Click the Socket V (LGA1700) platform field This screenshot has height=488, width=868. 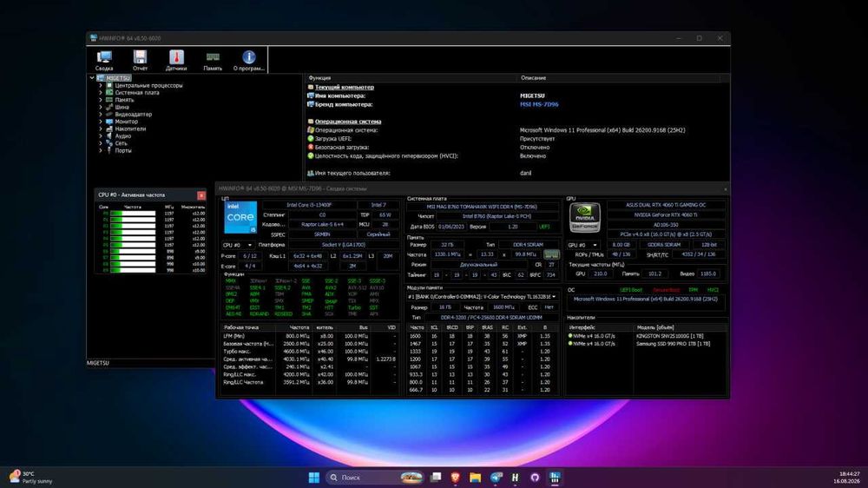pyautogui.click(x=343, y=245)
